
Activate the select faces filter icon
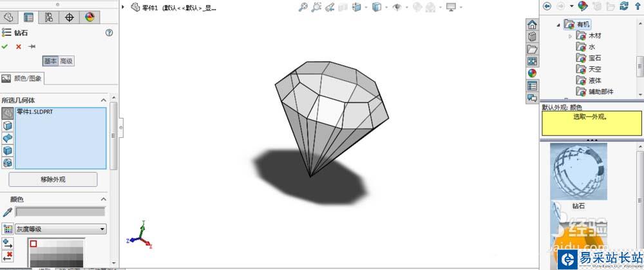point(7,126)
